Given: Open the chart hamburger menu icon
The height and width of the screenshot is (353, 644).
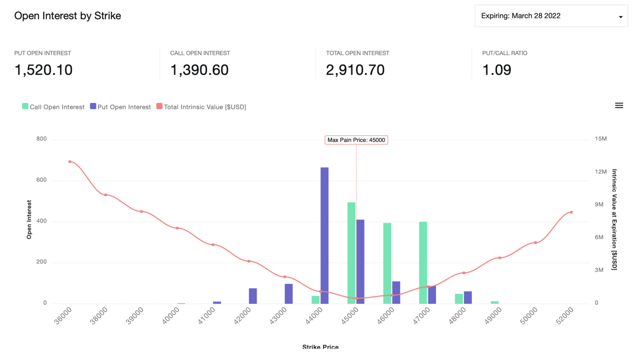Looking at the screenshot, I should (x=619, y=106).
